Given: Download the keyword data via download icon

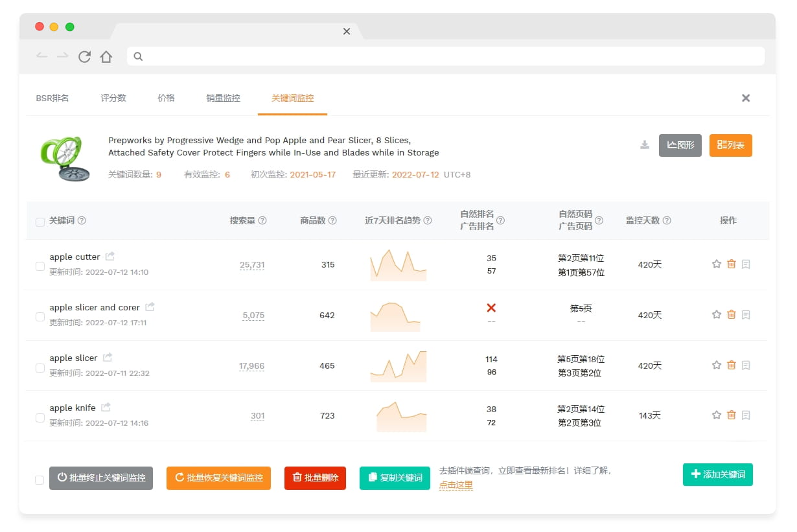Looking at the screenshot, I should tap(644, 146).
